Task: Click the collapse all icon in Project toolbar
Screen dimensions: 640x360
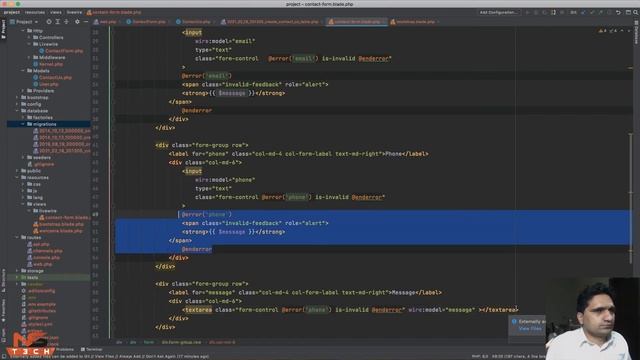Action: tap(66, 22)
